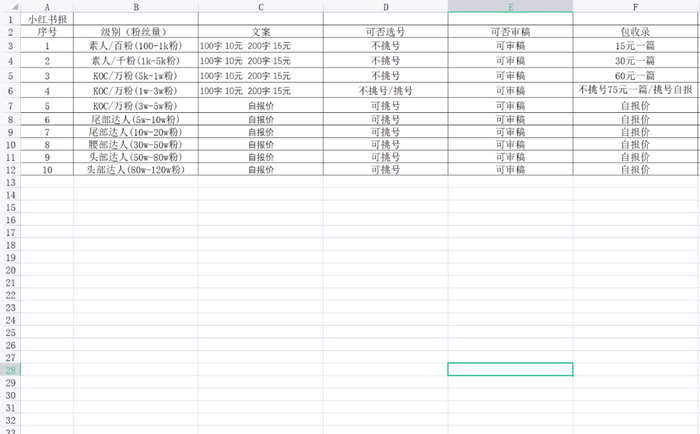Select the 尾部达人(5w-10w粉) cell
Screen dimensions: 700x434
[x=136, y=119]
